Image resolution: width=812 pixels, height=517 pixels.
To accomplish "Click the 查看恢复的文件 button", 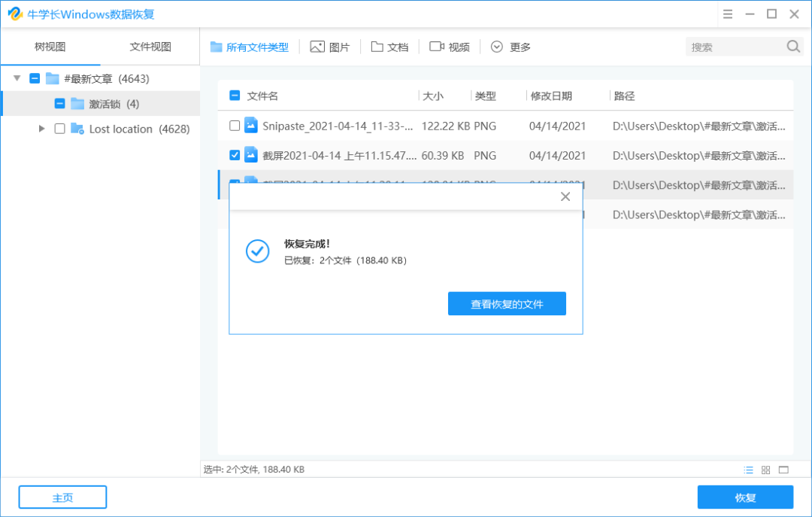I will click(507, 303).
